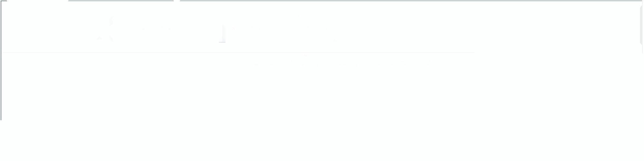Image resolution: width=644 pixels, height=161 pixels.
Task: Click the small gap in the top border
Action: coord(177,1)
